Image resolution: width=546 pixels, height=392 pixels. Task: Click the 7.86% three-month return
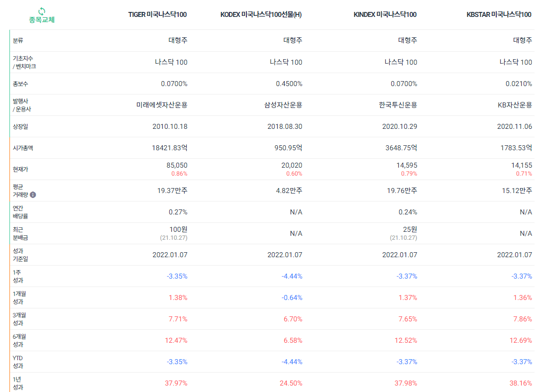tap(523, 319)
